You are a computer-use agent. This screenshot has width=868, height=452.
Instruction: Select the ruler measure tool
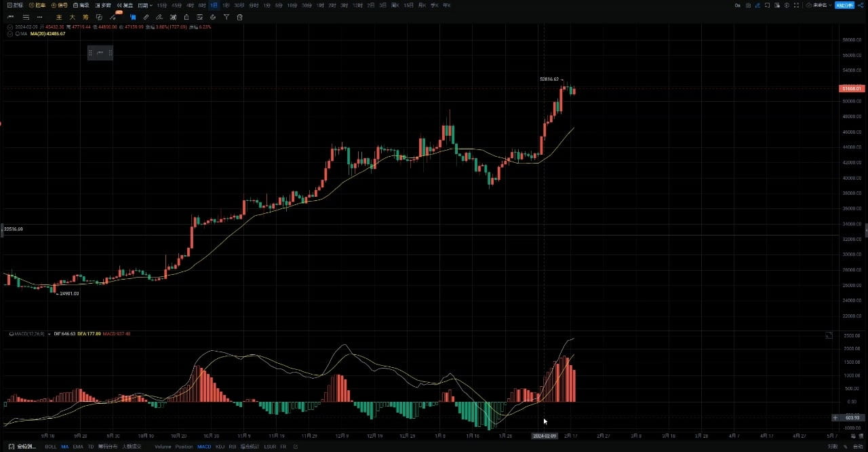point(146,17)
